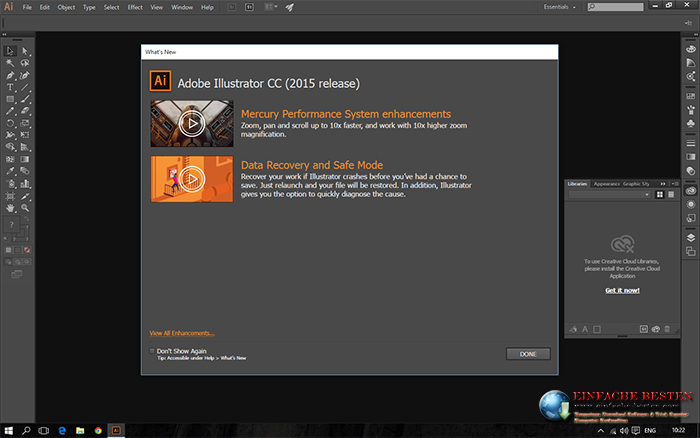The width and height of the screenshot is (700, 438).
Task: Swap fill and stroke arrow
Action: pyautogui.click(x=26, y=219)
